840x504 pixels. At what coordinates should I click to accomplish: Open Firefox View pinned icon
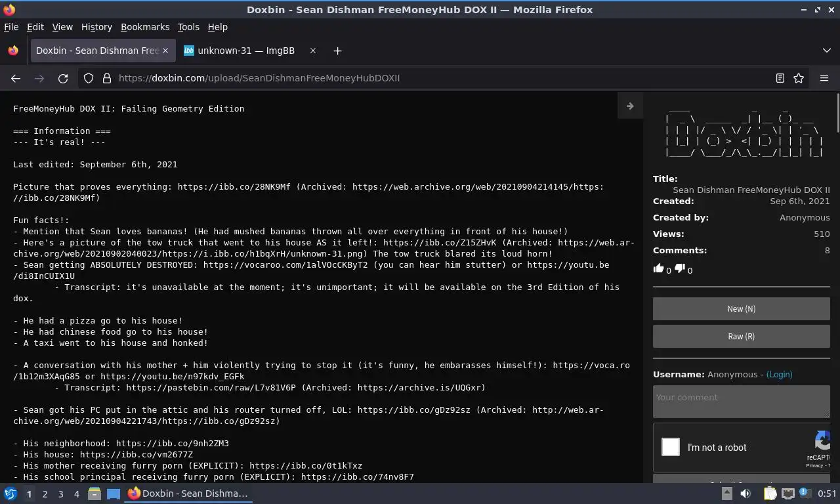[x=13, y=51]
